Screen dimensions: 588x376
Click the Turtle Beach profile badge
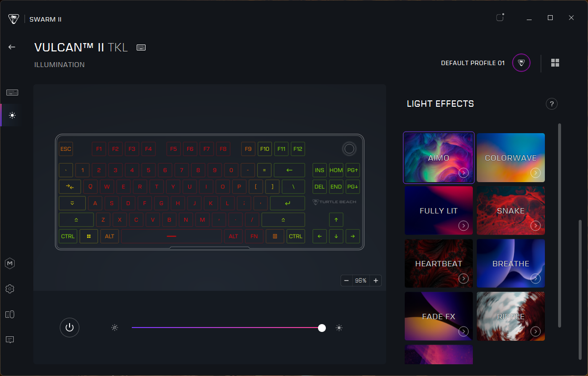521,63
